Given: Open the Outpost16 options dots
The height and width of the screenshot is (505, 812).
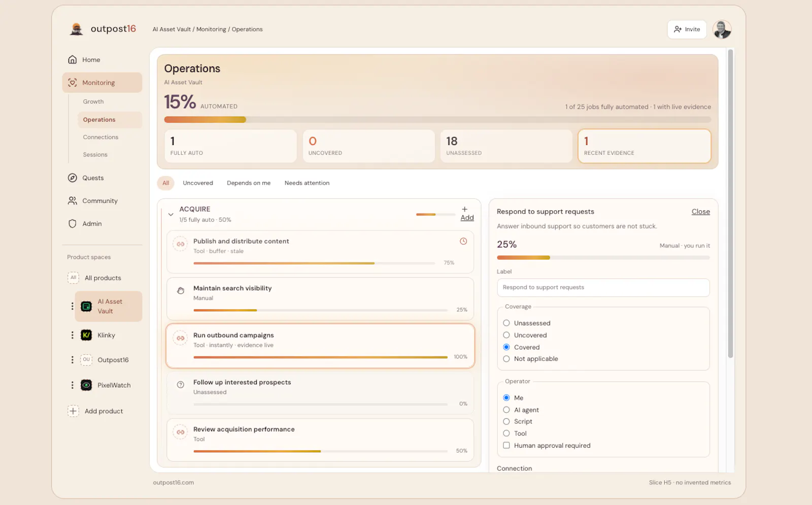Looking at the screenshot, I should coord(72,359).
